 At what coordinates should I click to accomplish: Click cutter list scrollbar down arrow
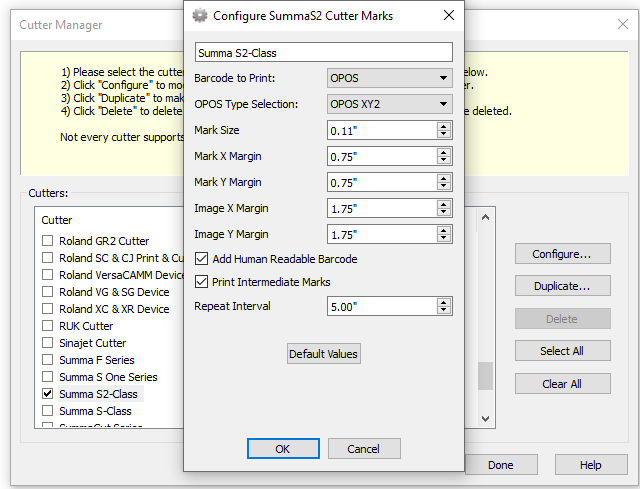pos(485,419)
